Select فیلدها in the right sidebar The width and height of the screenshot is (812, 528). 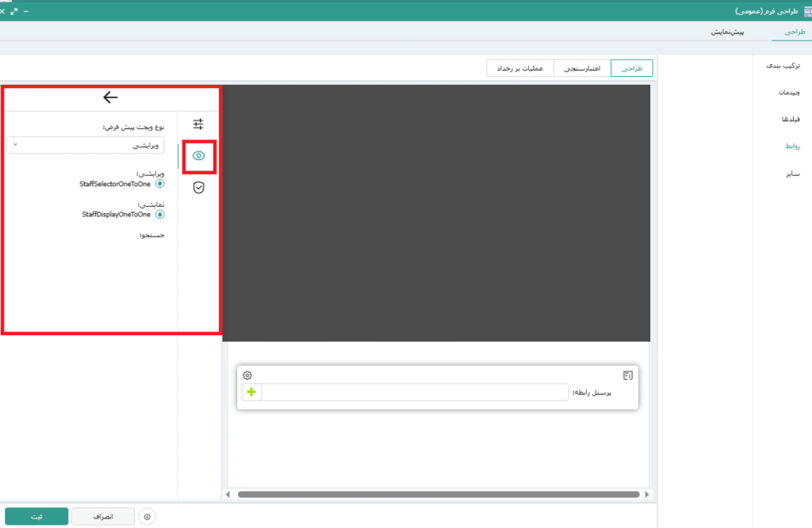(x=790, y=119)
